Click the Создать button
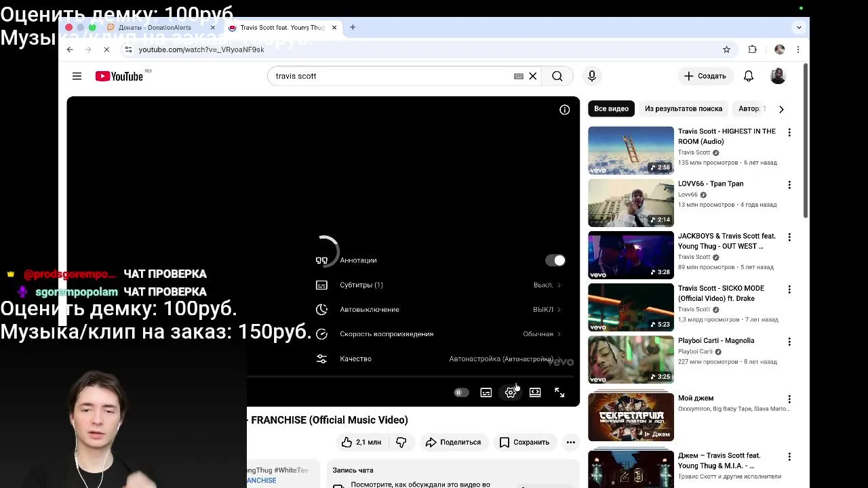This screenshot has width=868, height=488. point(705,76)
